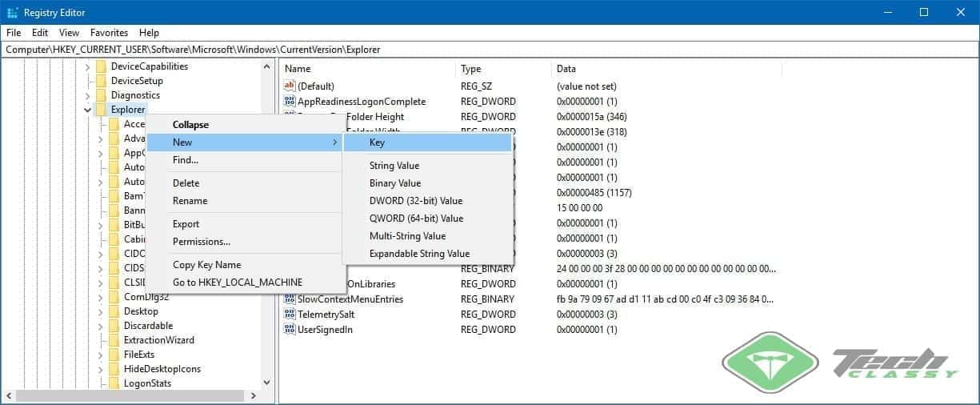The width and height of the screenshot is (980, 405).
Task: Expand the Discardable subkey arrow
Action: pyautogui.click(x=100, y=326)
